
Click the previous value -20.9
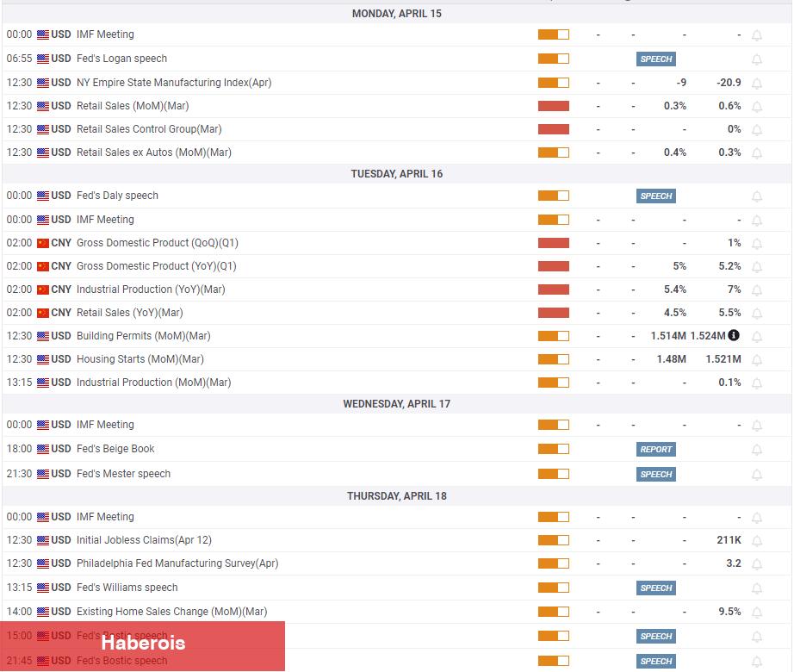pos(729,83)
